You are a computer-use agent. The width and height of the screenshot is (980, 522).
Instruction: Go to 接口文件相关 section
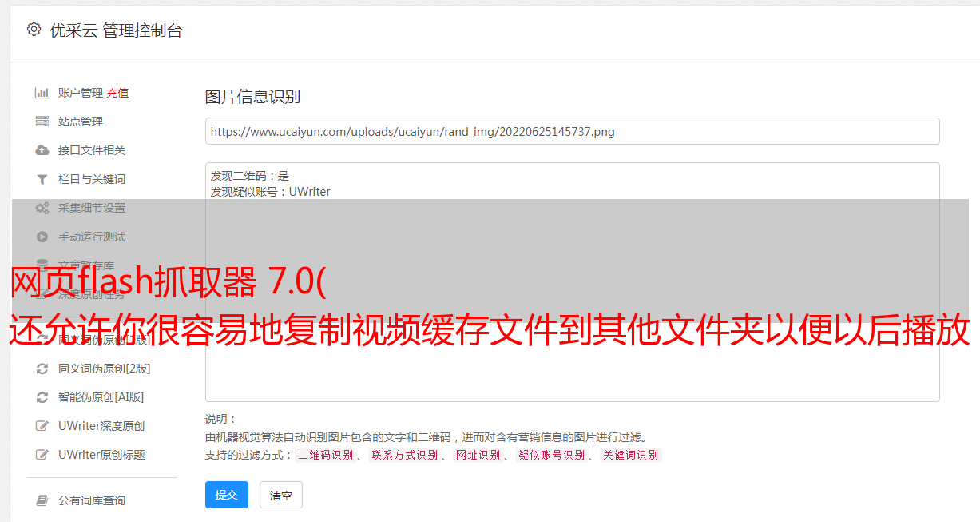pos(92,150)
